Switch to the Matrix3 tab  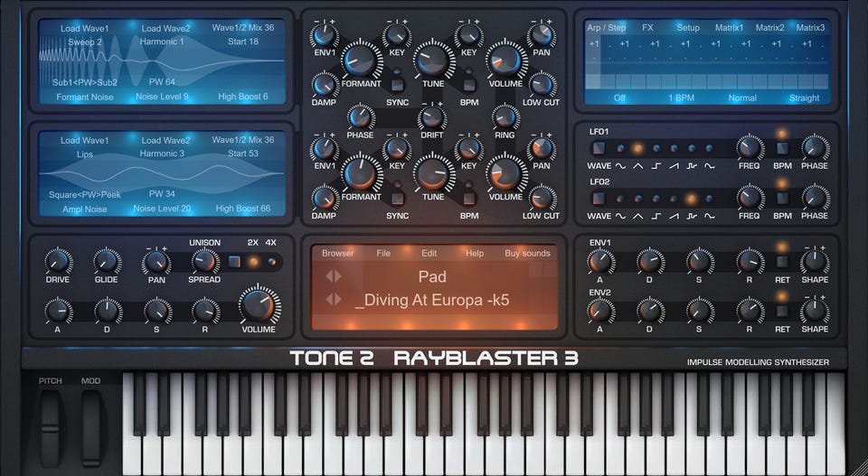point(810,27)
